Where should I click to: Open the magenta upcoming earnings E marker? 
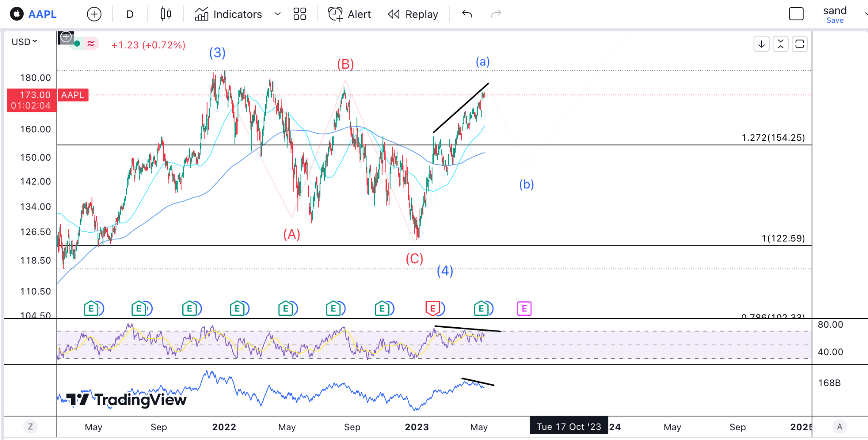coord(524,309)
